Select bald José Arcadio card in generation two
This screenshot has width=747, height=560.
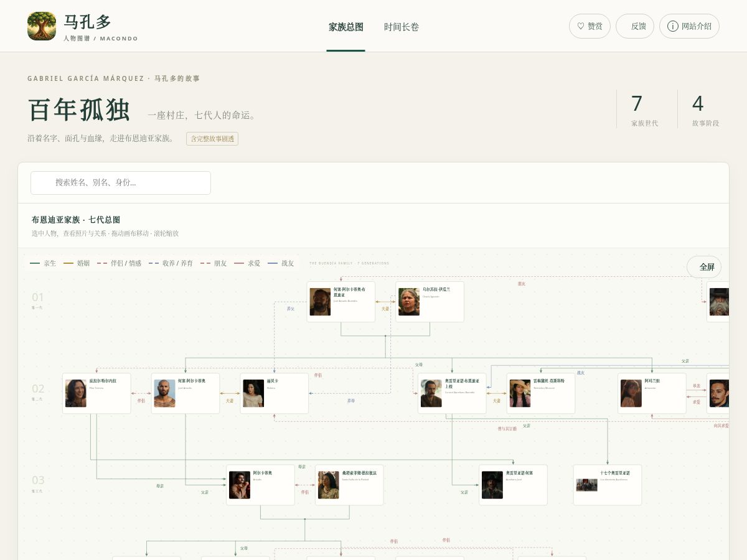[186, 393]
